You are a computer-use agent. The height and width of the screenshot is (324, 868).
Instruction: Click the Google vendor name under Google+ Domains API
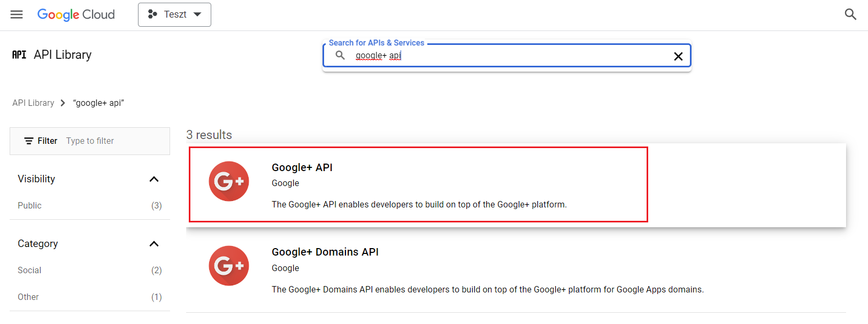286,268
